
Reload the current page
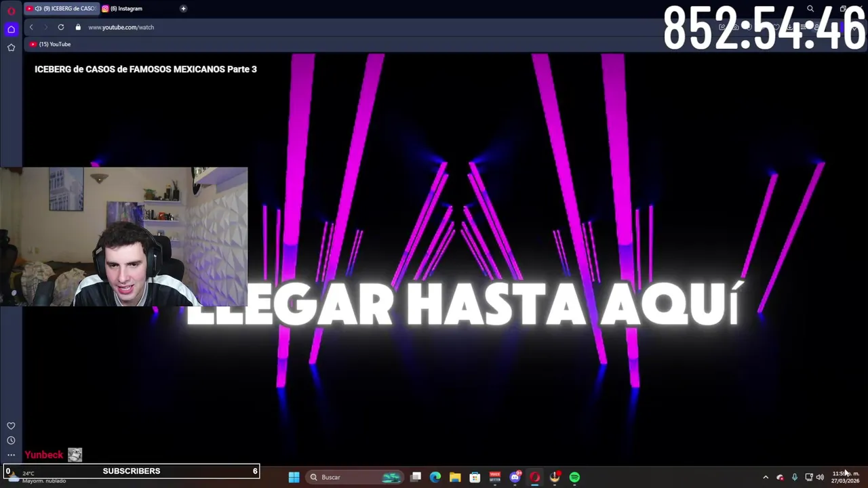(61, 27)
